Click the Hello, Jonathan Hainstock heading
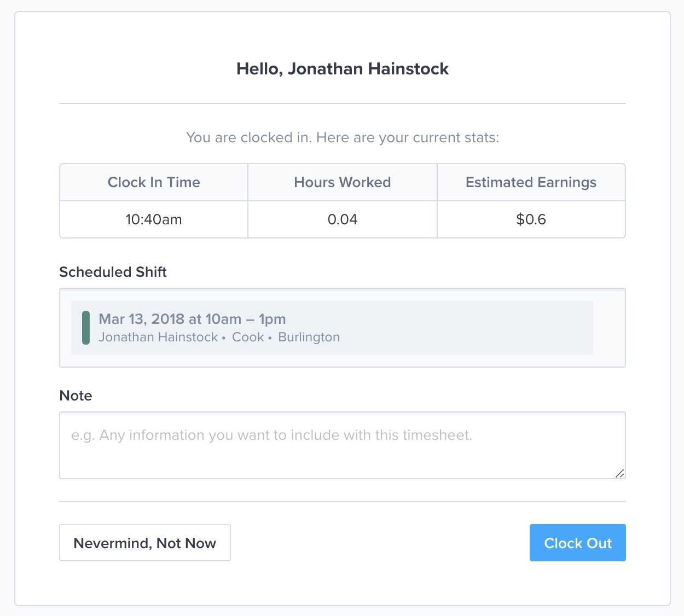Image resolution: width=684 pixels, height=616 pixels. pos(343,69)
